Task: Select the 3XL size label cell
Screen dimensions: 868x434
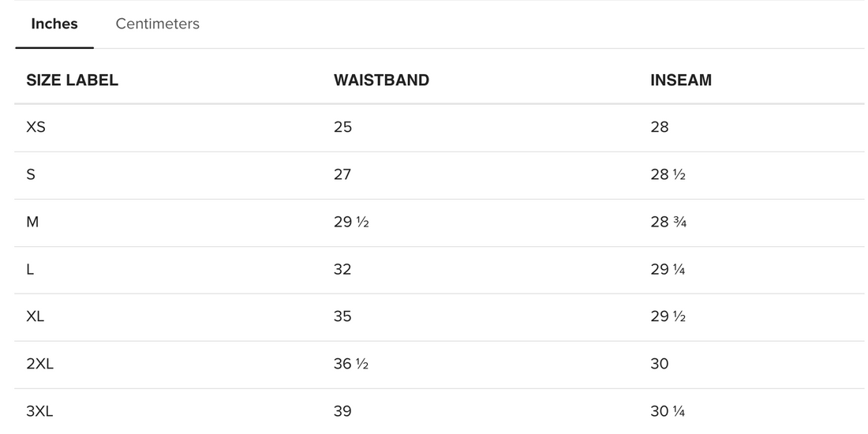Action: tap(39, 411)
